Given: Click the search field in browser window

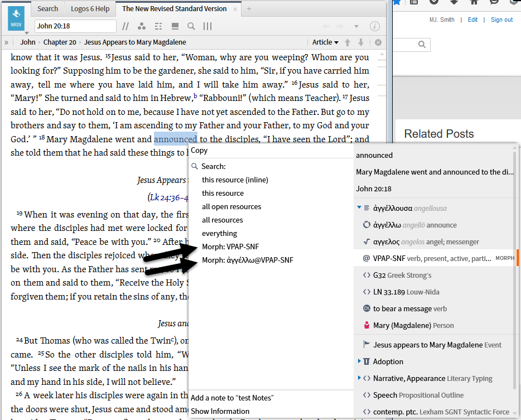Looking at the screenshot, I should (412, 45).
